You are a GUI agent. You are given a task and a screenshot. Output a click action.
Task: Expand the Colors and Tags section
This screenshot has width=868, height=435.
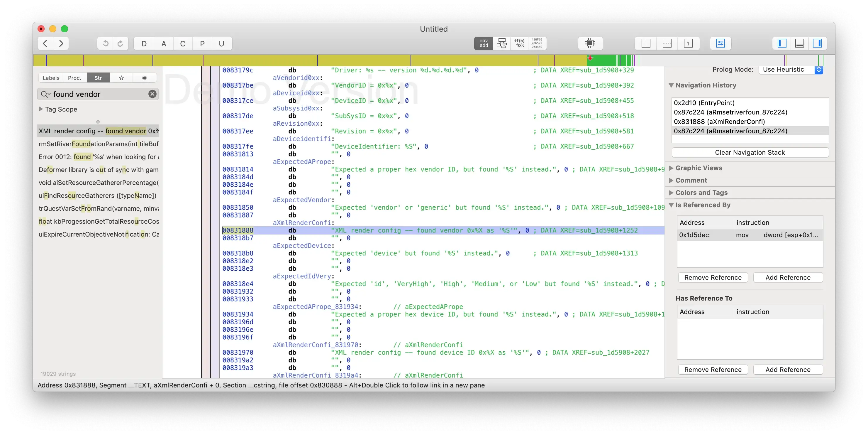671,193
